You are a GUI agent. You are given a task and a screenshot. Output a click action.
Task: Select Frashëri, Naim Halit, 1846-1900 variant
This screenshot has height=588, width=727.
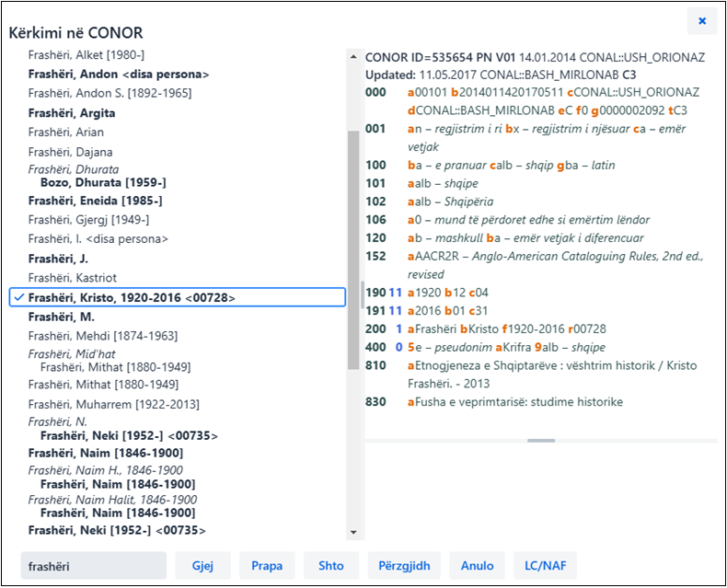point(112,500)
